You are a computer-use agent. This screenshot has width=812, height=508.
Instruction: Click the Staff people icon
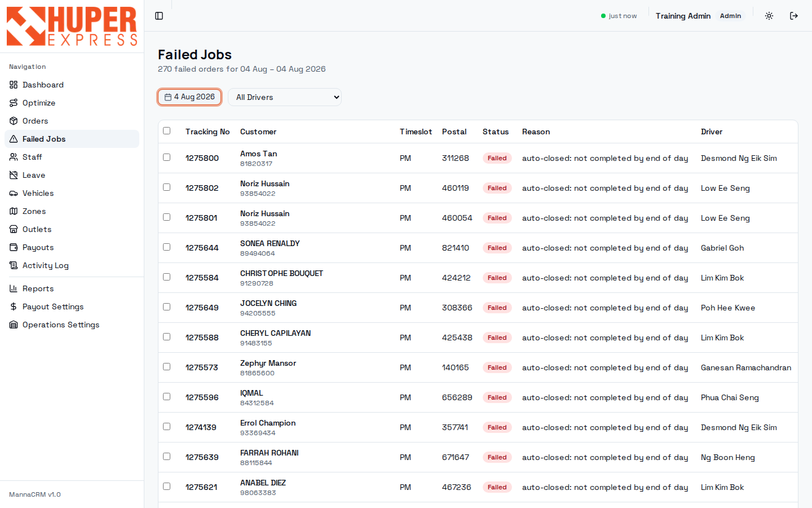(14, 157)
